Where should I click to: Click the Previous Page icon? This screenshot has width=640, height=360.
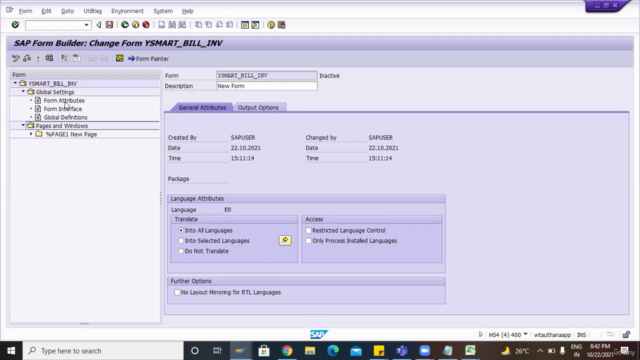click(209, 25)
